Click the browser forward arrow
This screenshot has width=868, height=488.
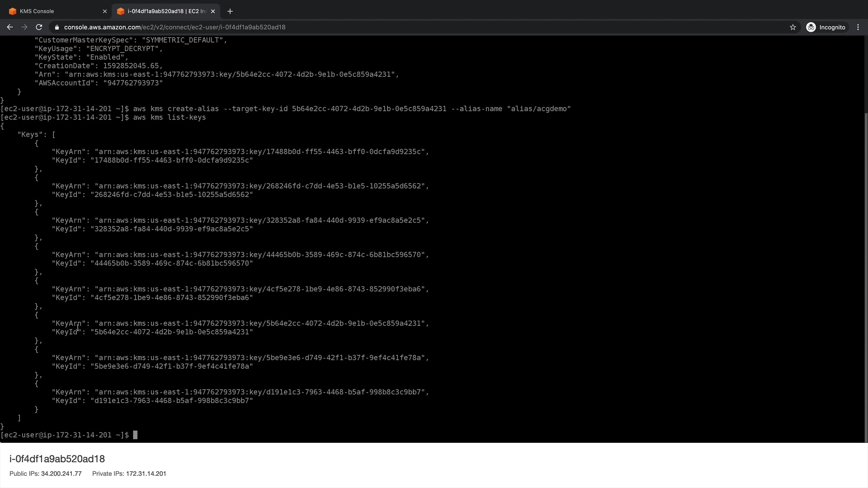(24, 27)
